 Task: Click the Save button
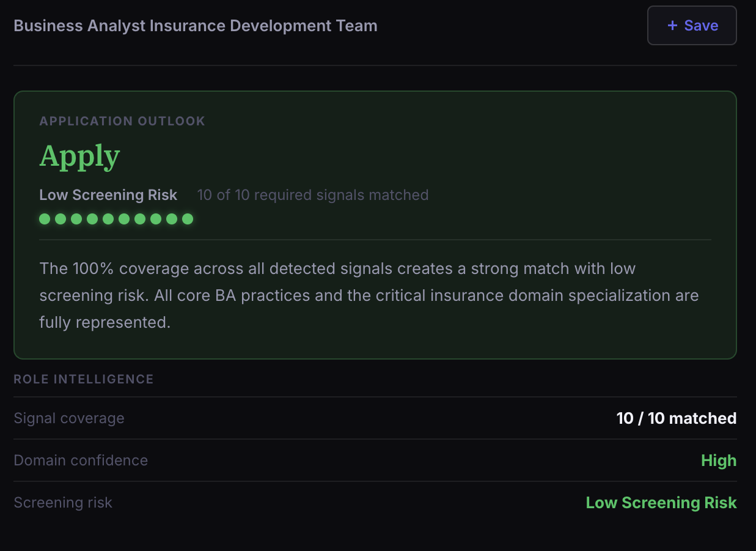(x=692, y=26)
